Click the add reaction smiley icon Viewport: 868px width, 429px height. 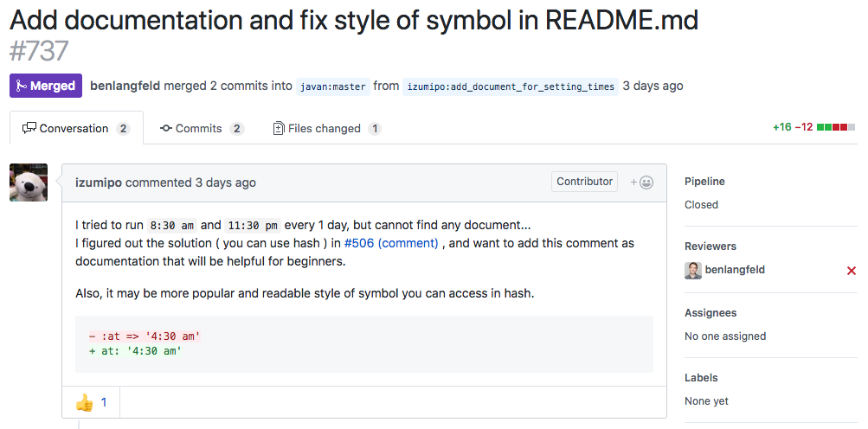pyautogui.click(x=642, y=182)
